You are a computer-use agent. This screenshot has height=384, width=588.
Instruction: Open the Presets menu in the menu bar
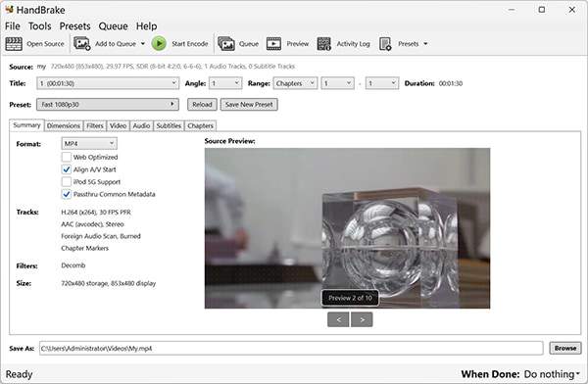[x=75, y=26]
